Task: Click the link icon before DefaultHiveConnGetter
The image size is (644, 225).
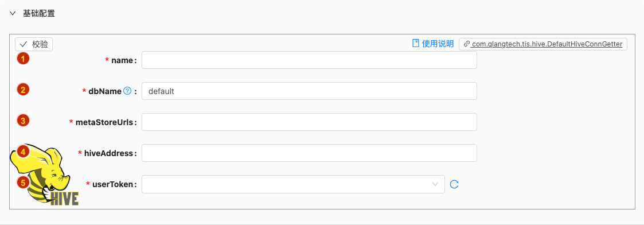Action: [467, 44]
